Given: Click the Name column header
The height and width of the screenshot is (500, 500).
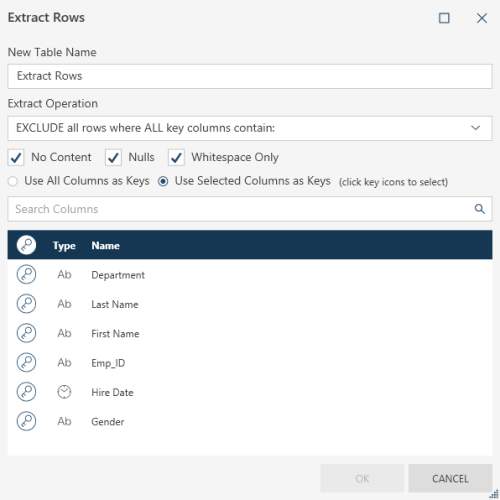Looking at the screenshot, I should coord(105,246).
